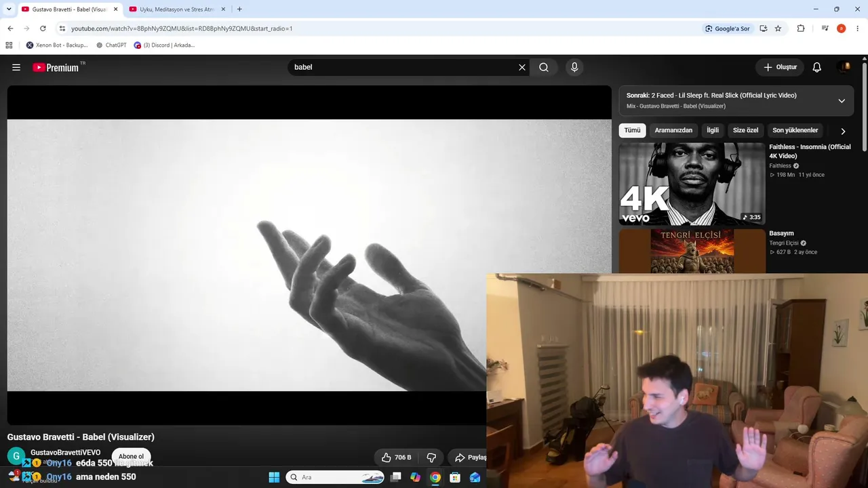The width and height of the screenshot is (868, 488).
Task: Expand the Mix playlist panel chevron
Action: click(842, 101)
